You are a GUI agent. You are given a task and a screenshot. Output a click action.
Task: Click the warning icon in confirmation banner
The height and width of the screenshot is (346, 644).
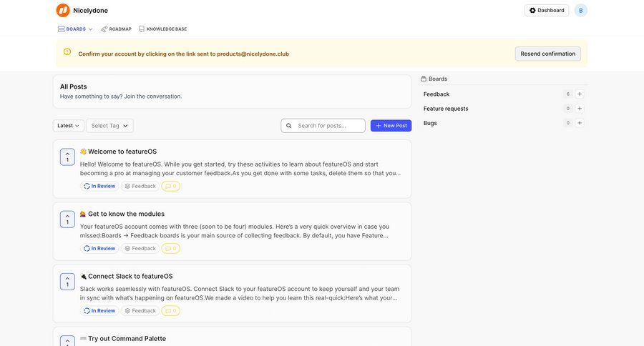[67, 51]
